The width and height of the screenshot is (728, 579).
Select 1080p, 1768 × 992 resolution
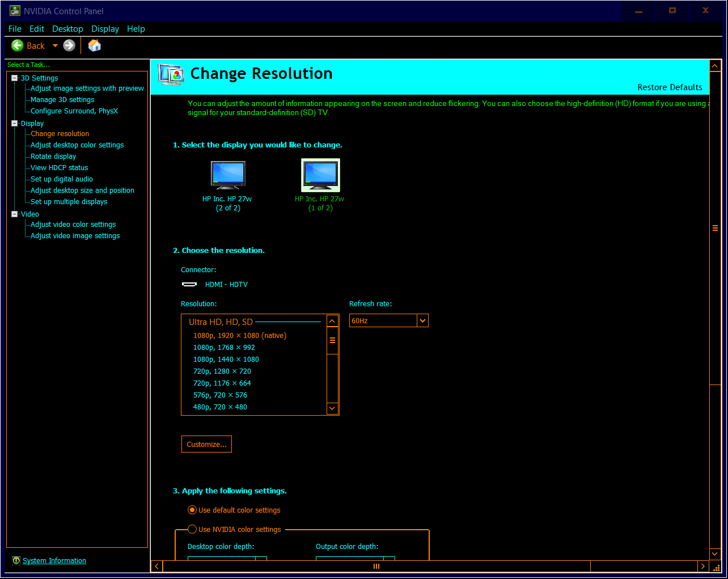[224, 348]
